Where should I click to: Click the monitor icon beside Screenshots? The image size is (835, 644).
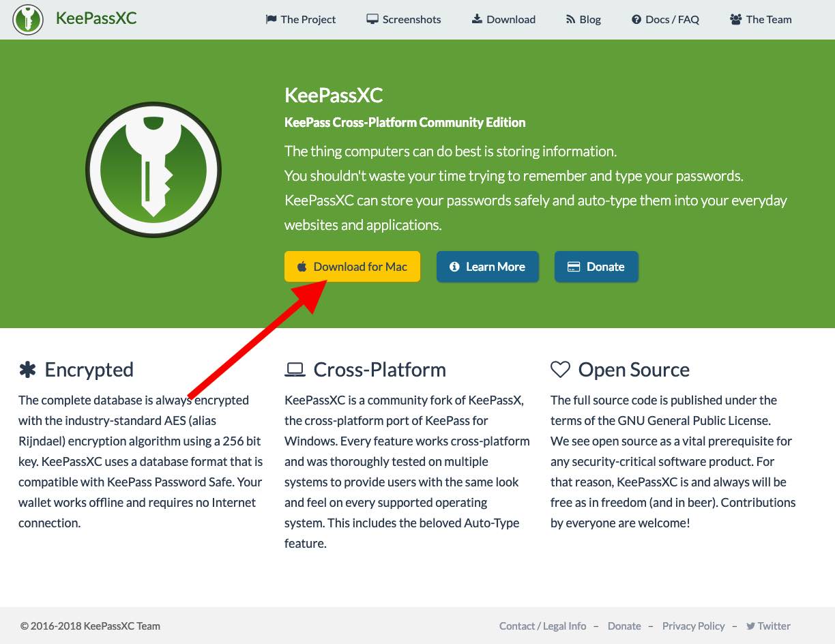(x=372, y=19)
